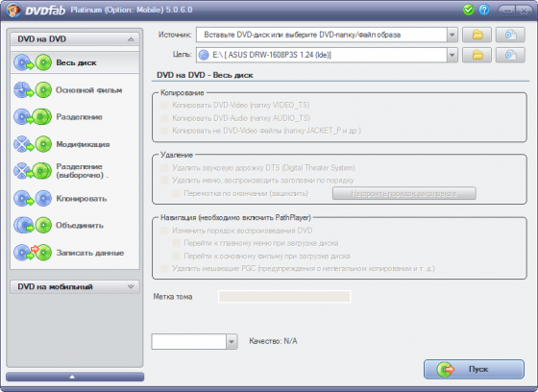The width and height of the screenshot is (538, 392).
Task: Open the quality size dropdown near Качество
Action: [x=232, y=341]
